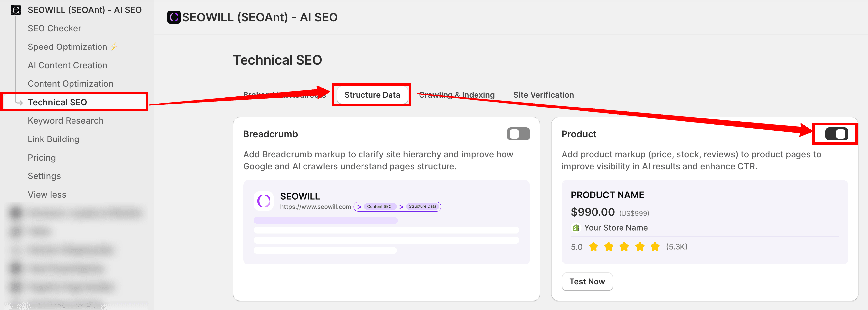
Task: Click the sub-item arrow beside Technical SEO
Action: 19,102
